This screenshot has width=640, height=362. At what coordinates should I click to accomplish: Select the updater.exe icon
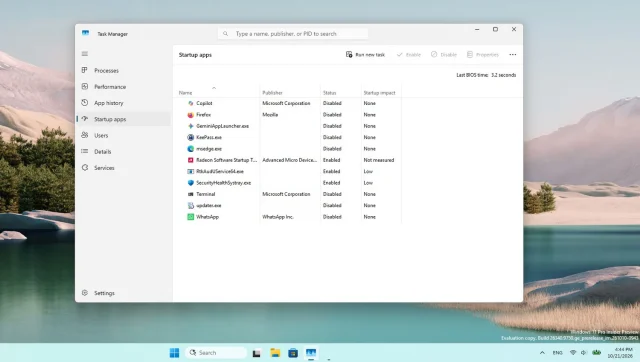191,206
